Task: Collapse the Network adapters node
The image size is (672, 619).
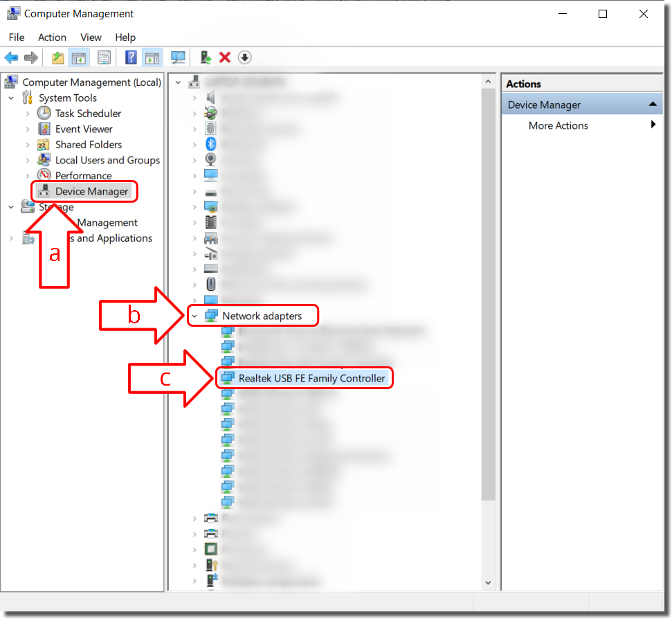Action: (x=194, y=316)
